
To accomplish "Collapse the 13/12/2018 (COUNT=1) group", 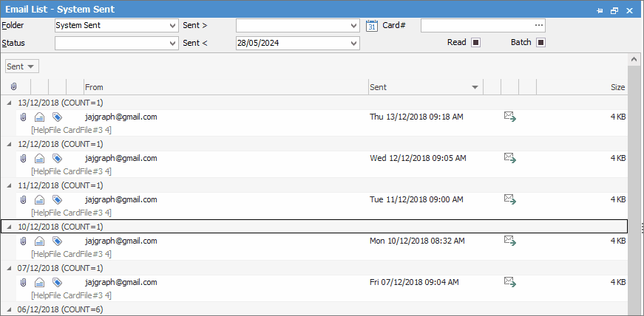I will tap(9, 103).
